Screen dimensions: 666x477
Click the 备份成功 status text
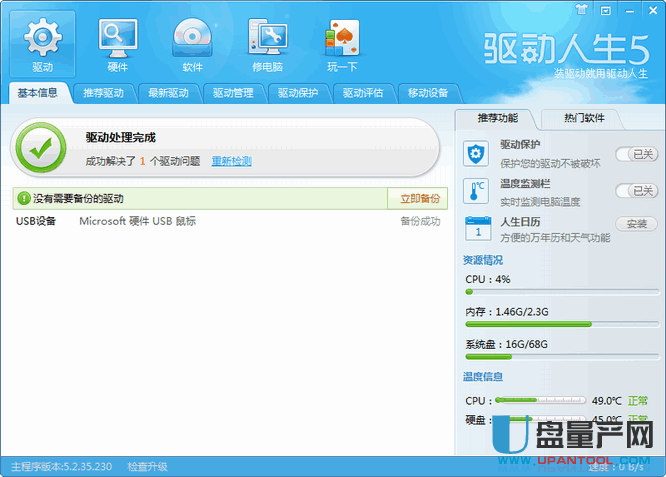pos(420,221)
